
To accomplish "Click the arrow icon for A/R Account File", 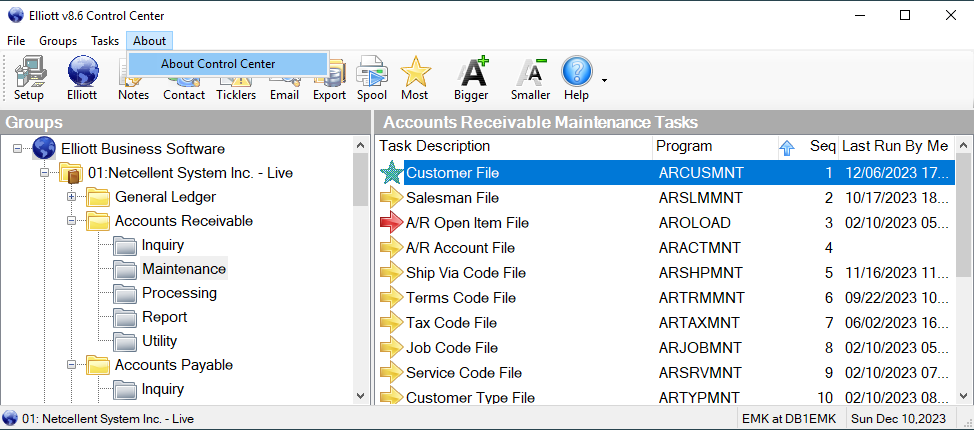I will click(x=391, y=248).
